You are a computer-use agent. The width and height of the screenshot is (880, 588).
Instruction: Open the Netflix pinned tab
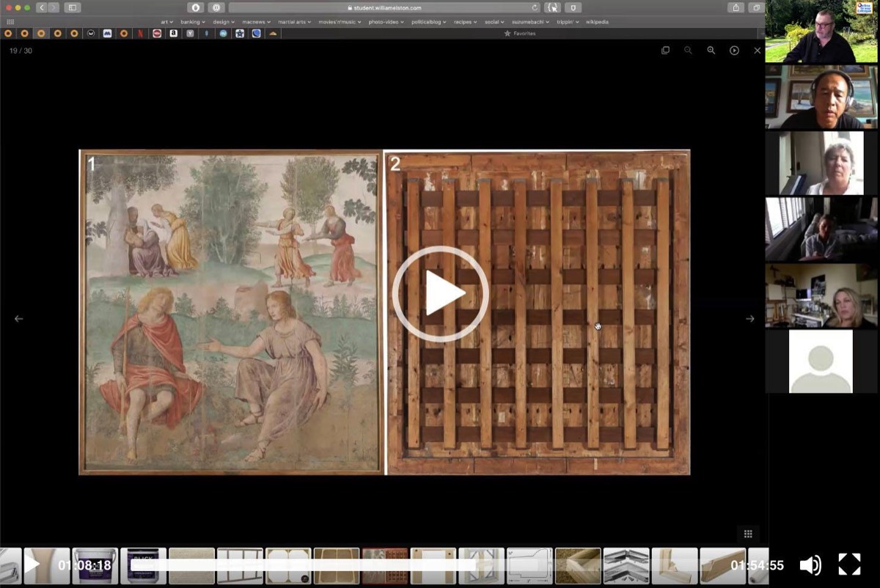(x=140, y=34)
